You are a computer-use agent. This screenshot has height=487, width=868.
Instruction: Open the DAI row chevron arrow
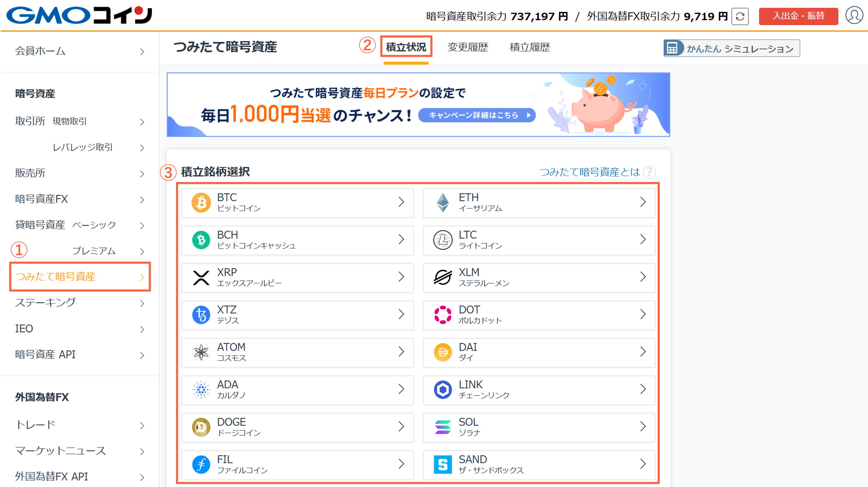click(643, 352)
